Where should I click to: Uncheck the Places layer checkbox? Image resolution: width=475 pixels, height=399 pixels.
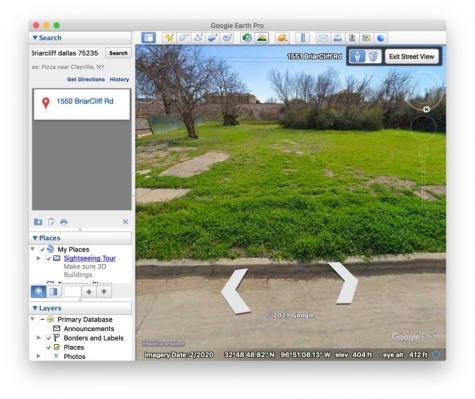point(49,347)
